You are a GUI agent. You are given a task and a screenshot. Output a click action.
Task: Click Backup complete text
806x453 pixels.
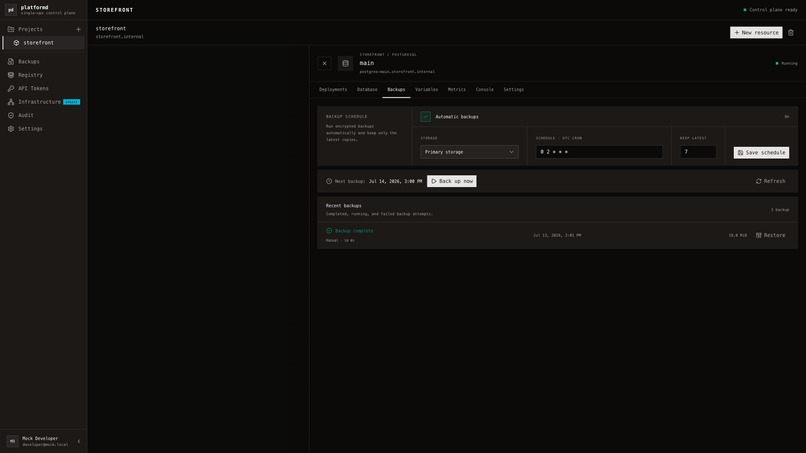[x=354, y=231]
